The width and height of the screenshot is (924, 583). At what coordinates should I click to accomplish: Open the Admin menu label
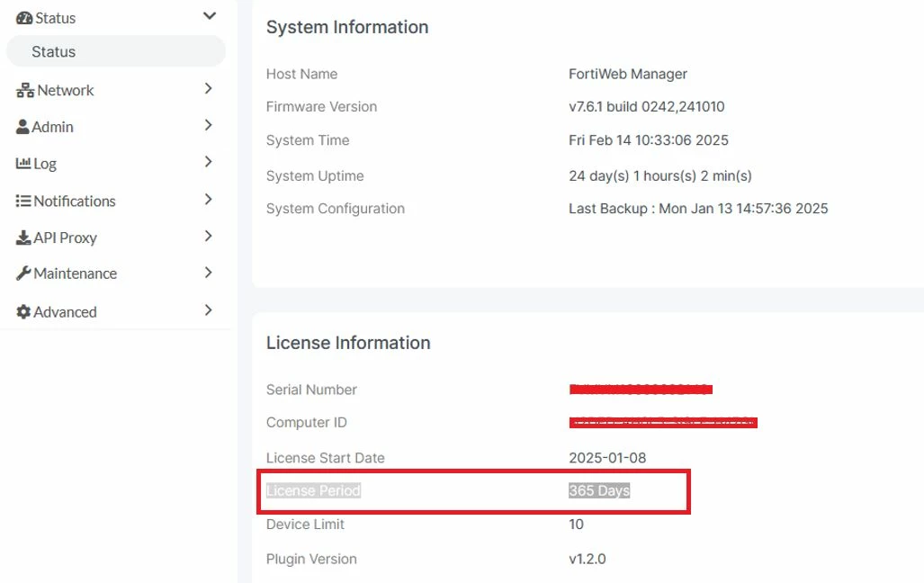(52, 127)
